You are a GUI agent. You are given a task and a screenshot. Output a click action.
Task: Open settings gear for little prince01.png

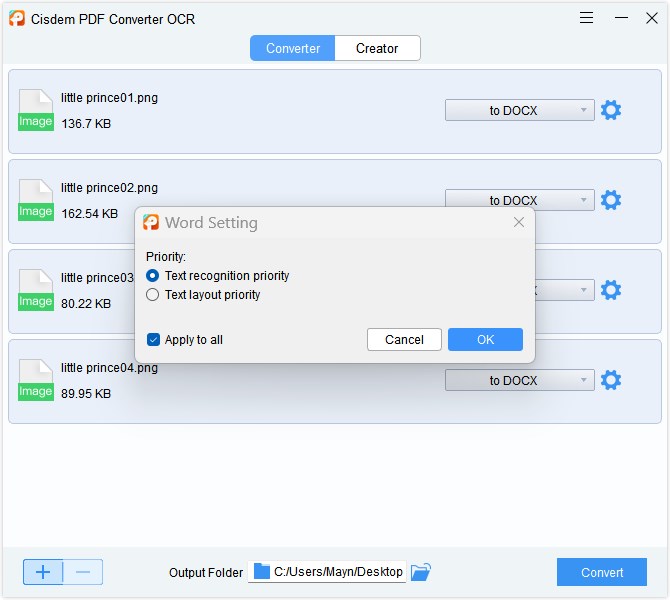click(611, 110)
